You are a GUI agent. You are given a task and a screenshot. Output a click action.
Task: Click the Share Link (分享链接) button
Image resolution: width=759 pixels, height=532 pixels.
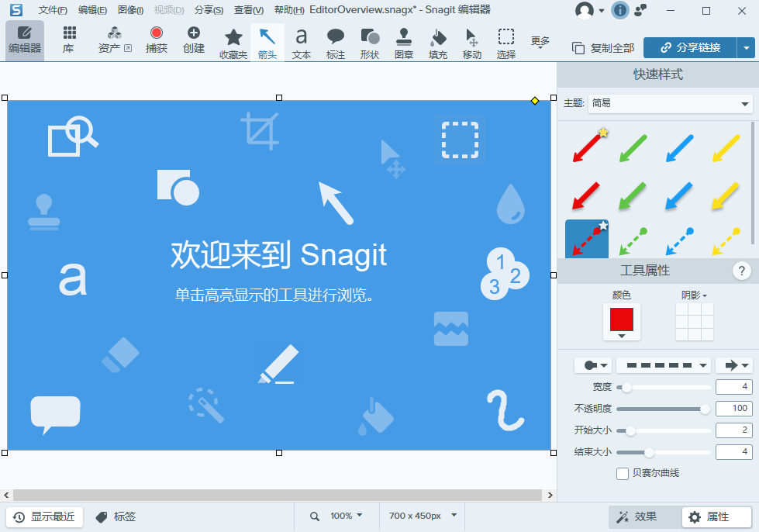[x=689, y=47]
